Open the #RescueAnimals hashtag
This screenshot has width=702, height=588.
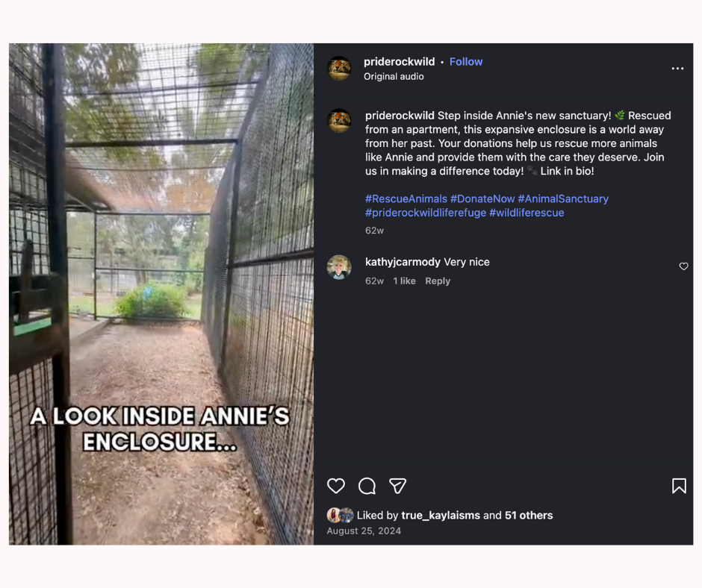coord(406,198)
